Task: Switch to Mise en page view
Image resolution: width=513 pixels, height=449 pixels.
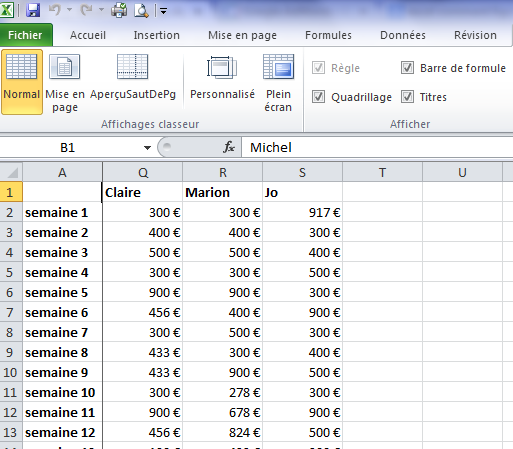Action: (x=65, y=82)
